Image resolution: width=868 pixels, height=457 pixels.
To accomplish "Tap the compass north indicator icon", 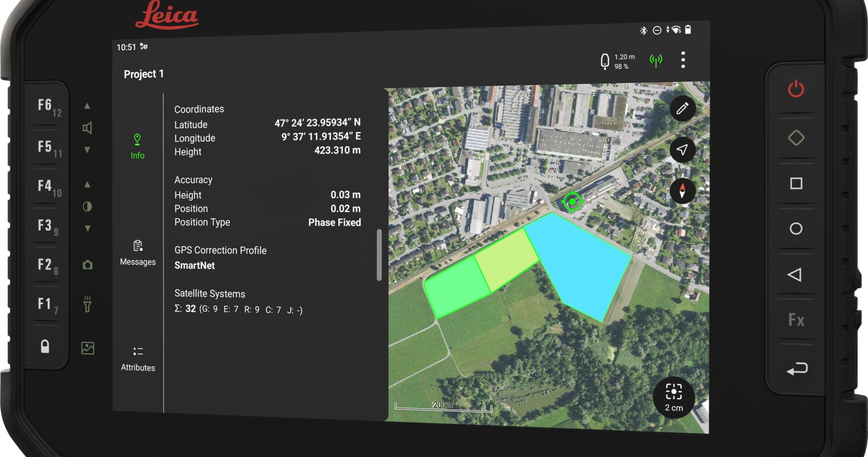I will click(x=682, y=191).
